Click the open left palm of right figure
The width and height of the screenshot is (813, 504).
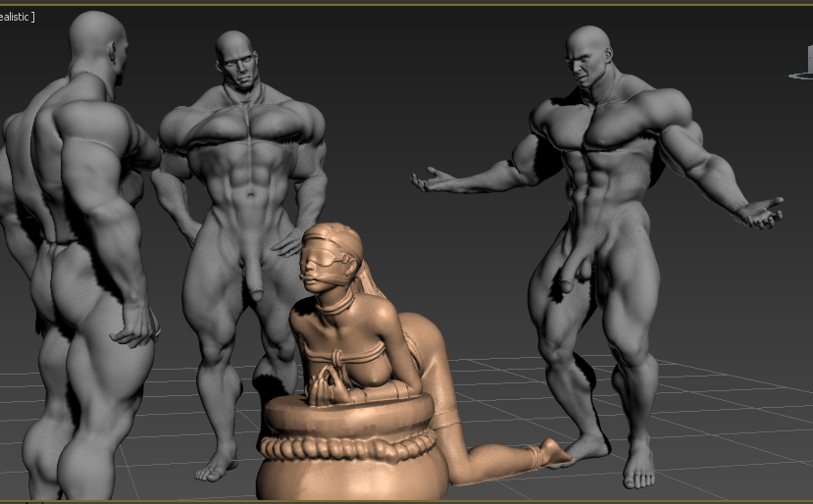(759, 214)
